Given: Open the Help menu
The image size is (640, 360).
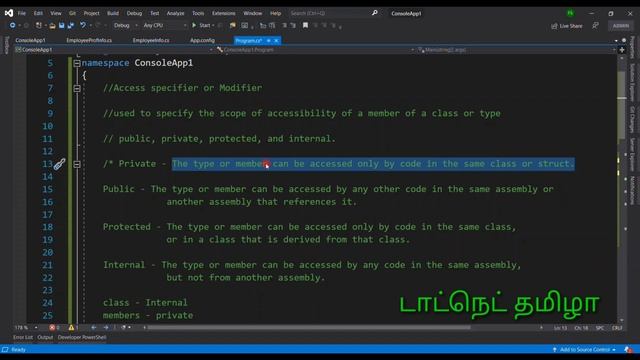Looking at the screenshot, I should tap(276, 13).
